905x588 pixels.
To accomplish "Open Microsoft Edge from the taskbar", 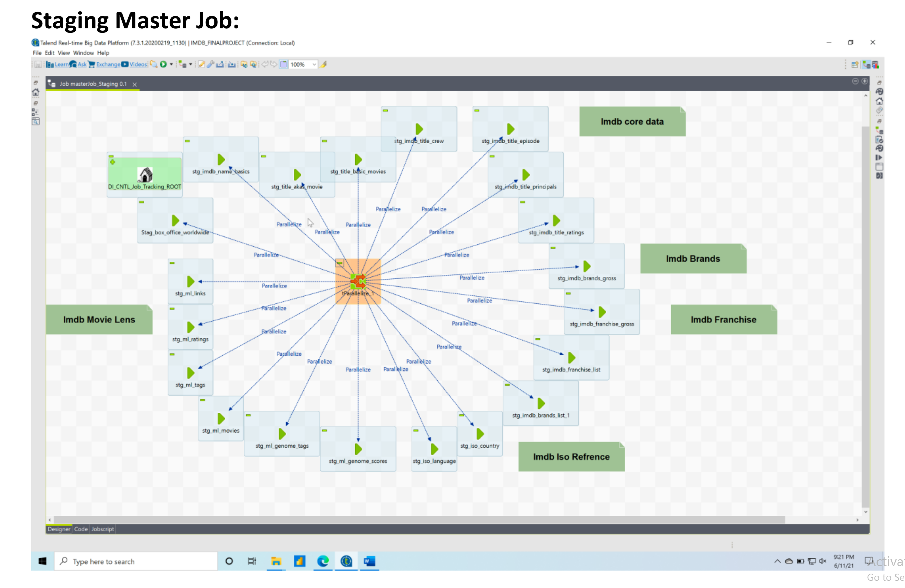I will (x=323, y=561).
